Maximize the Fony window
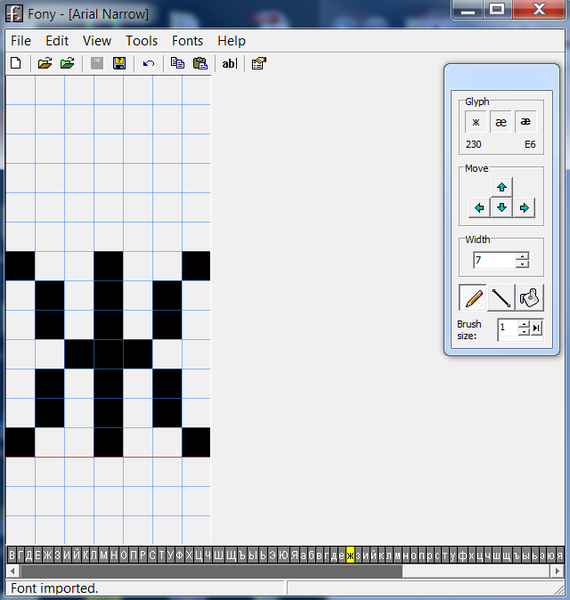Viewport: 570px width, 600px height. 497,9
